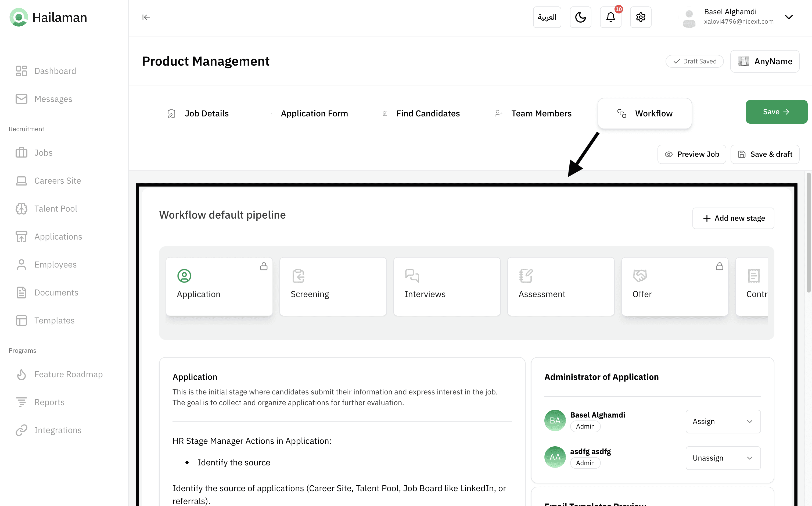Open the Assign dropdown for Basel Alghamdi
812x506 pixels.
(723, 421)
